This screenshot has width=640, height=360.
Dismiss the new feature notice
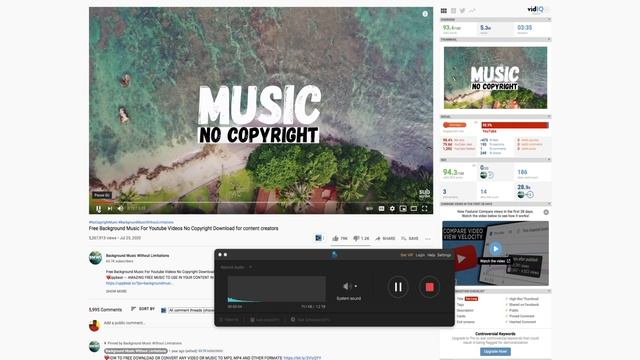pyautogui.click(x=546, y=212)
